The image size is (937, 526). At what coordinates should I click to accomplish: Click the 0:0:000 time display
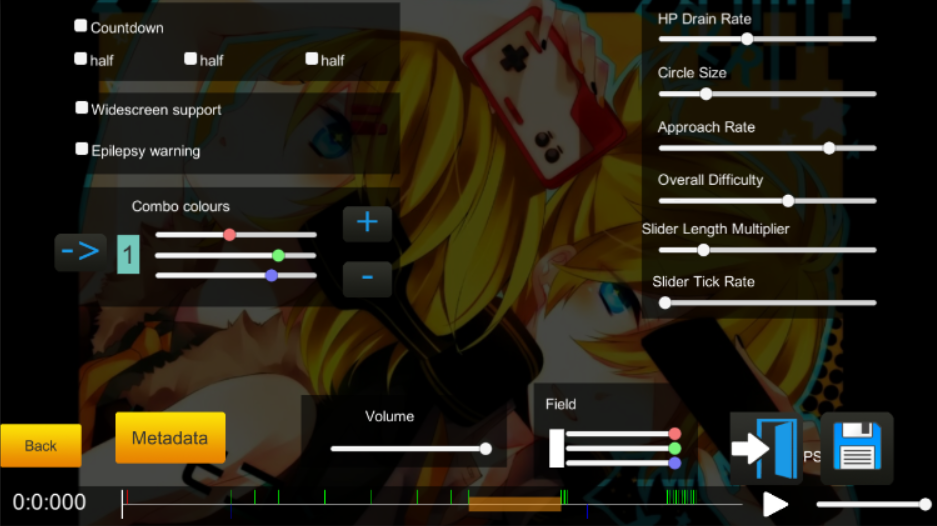tap(50, 502)
